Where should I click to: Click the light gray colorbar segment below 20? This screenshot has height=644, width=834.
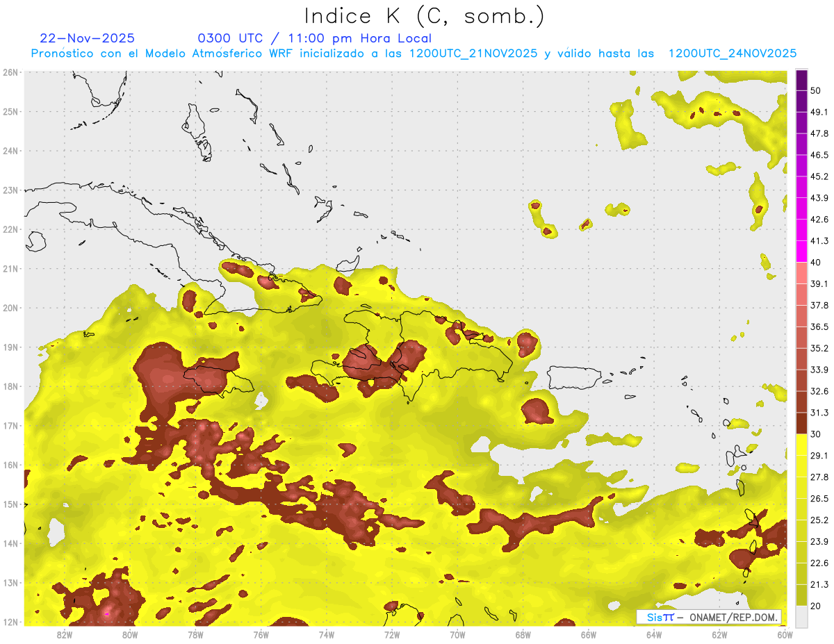pyautogui.click(x=801, y=616)
